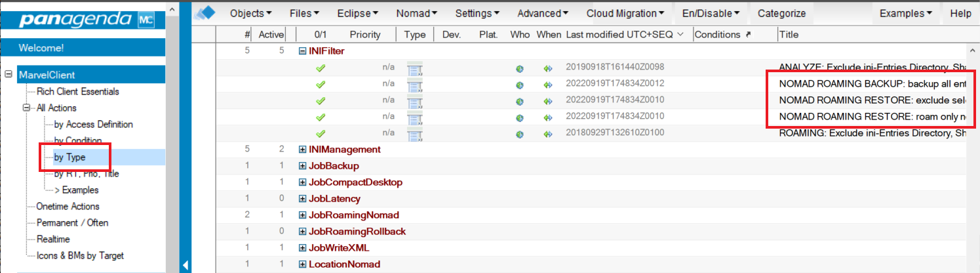
Task: Collapse the INIFilter category
Action: 302,51
